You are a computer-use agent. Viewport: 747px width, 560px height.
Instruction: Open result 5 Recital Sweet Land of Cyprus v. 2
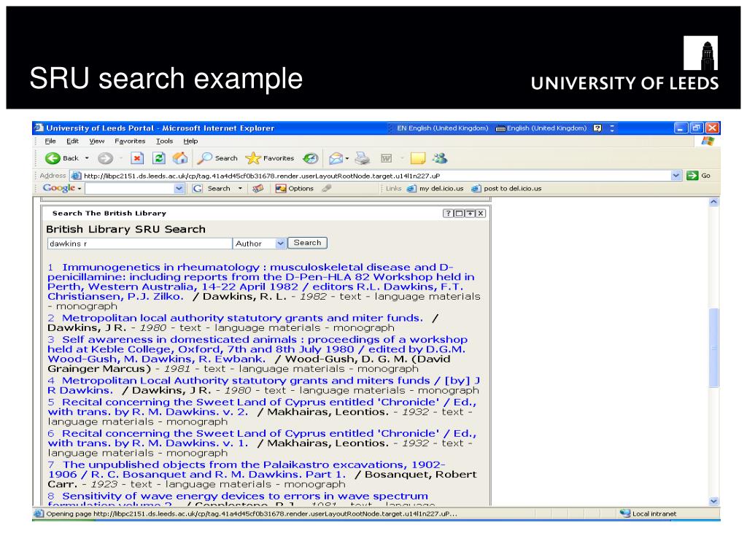click(262, 407)
